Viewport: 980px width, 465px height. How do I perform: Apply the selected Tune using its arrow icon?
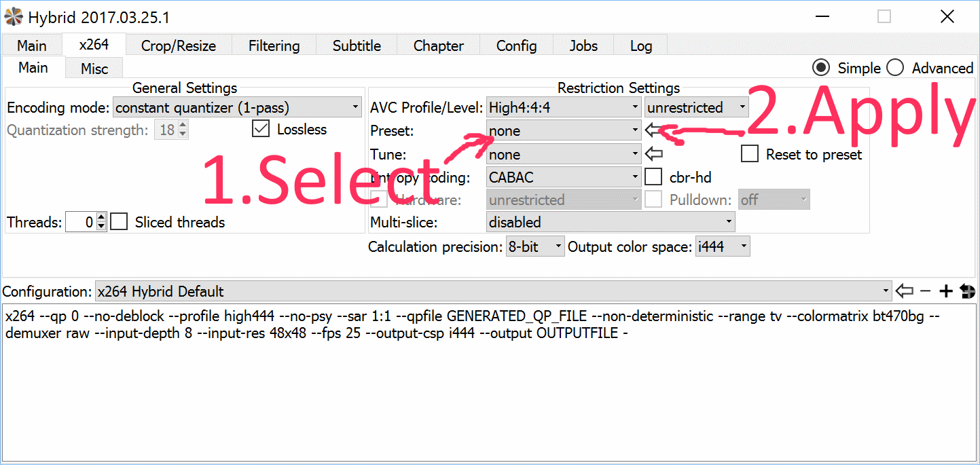pyautogui.click(x=653, y=153)
